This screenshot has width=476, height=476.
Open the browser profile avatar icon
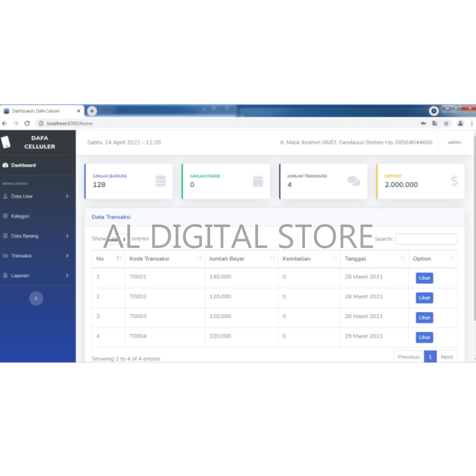(x=460, y=123)
